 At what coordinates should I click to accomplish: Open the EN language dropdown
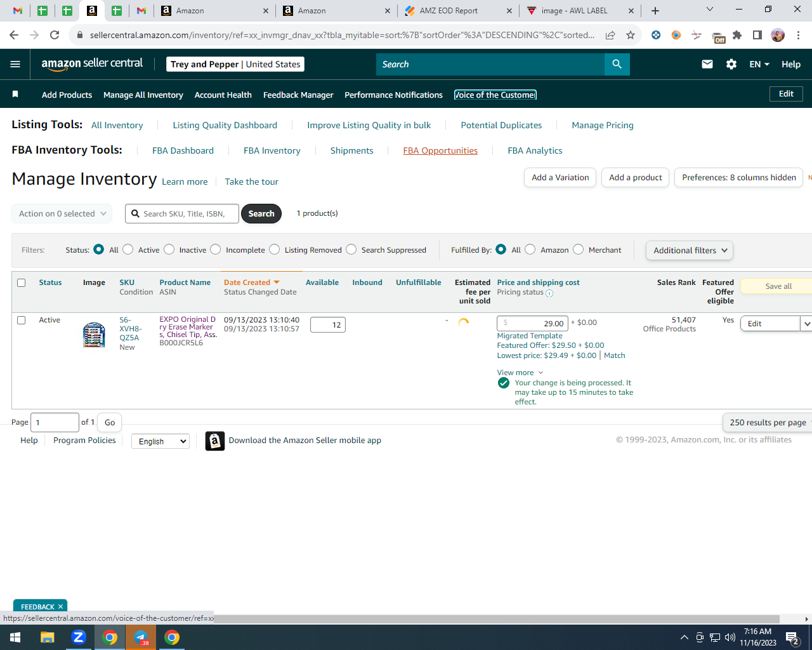tap(759, 64)
